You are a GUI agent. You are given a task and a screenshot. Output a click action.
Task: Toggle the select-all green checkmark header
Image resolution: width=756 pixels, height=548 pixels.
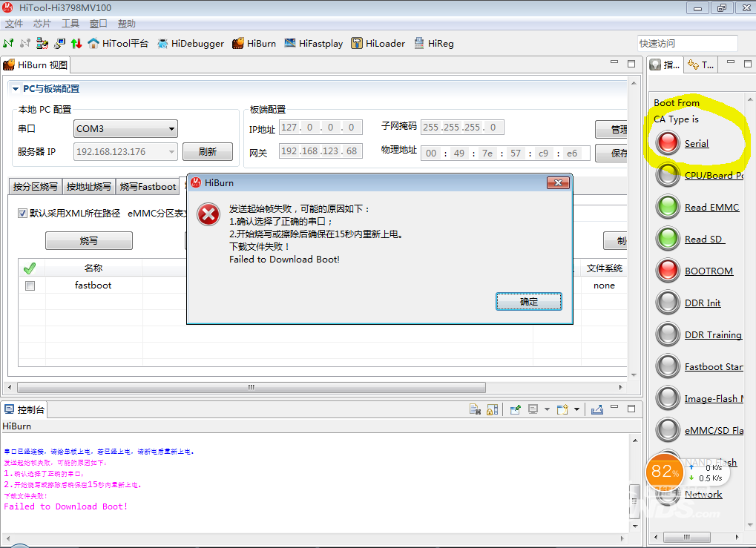pos(30,268)
